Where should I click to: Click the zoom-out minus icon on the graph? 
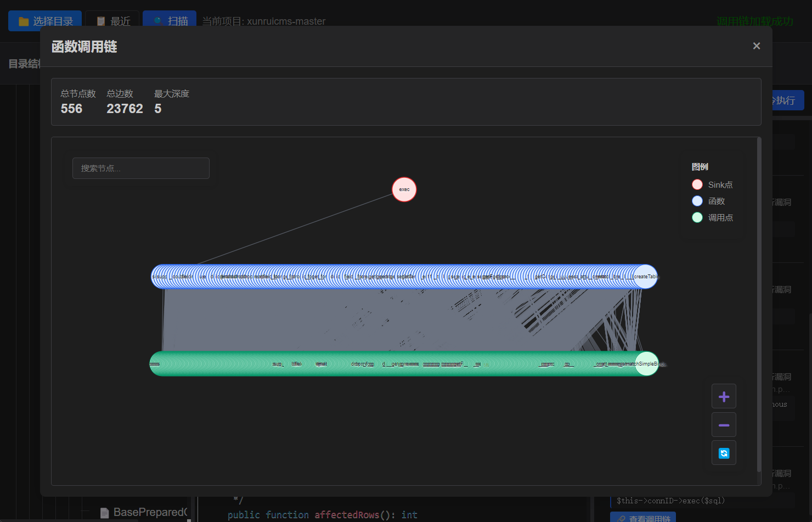pyautogui.click(x=724, y=424)
